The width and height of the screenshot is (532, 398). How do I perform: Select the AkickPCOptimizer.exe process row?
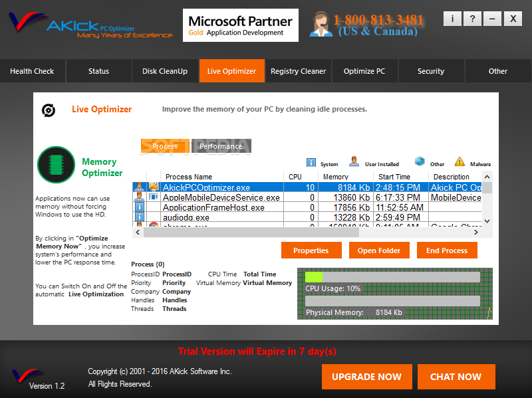tap(307, 187)
